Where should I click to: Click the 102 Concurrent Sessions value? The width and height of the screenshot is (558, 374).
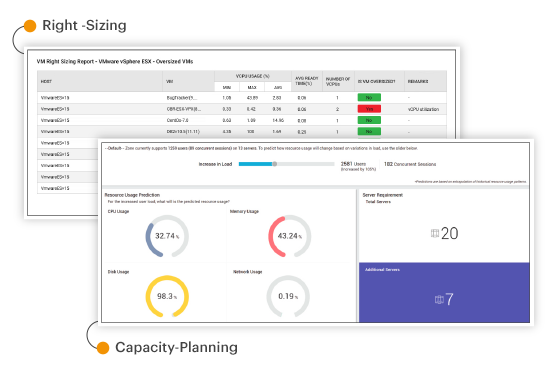click(410, 164)
